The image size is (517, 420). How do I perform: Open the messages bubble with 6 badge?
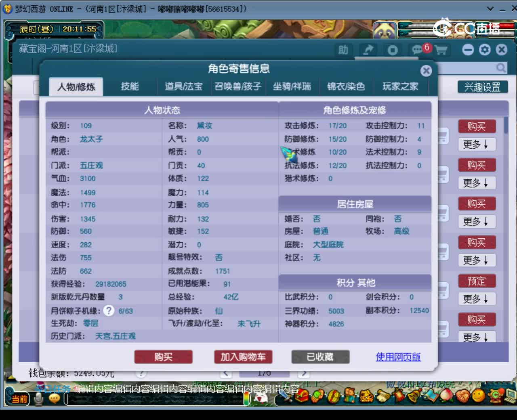coord(418,50)
